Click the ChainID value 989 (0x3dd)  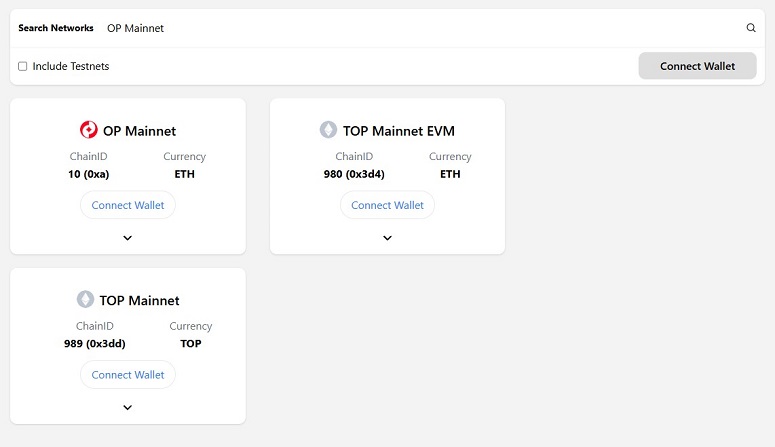click(95, 344)
